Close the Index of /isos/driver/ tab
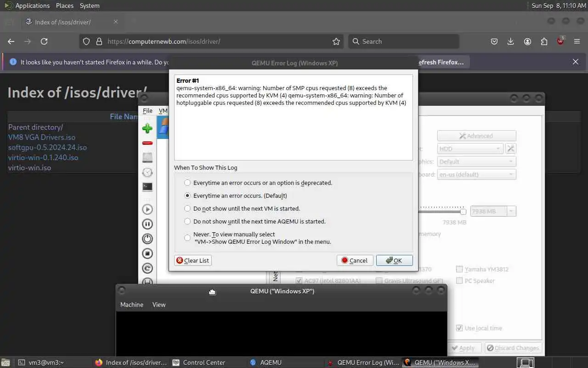Viewport: 588px width, 368px height. point(116,22)
